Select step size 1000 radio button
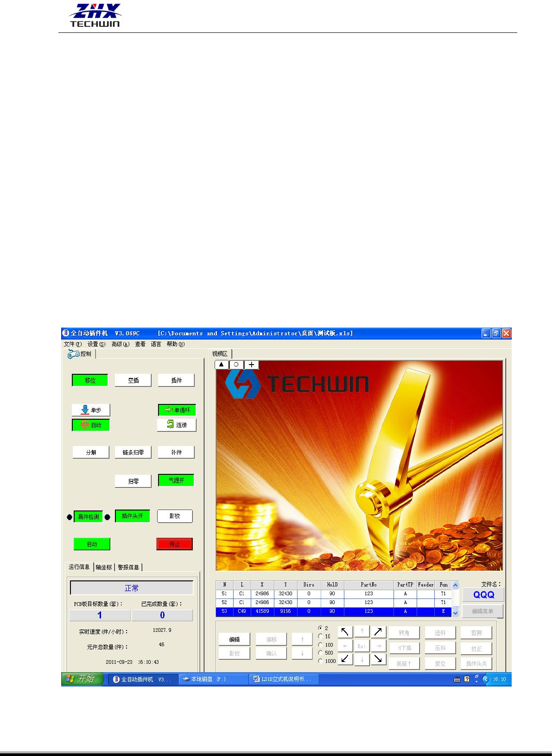The width and height of the screenshot is (552, 756). click(320, 661)
